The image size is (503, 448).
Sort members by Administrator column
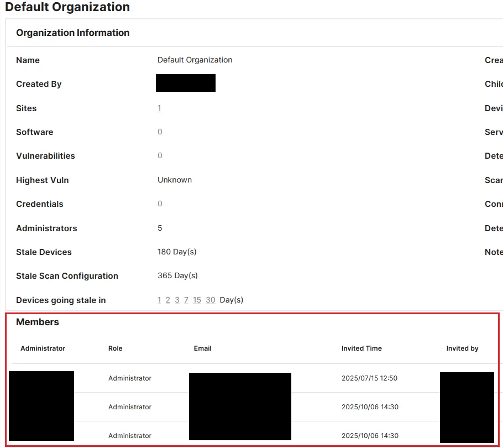(x=43, y=348)
